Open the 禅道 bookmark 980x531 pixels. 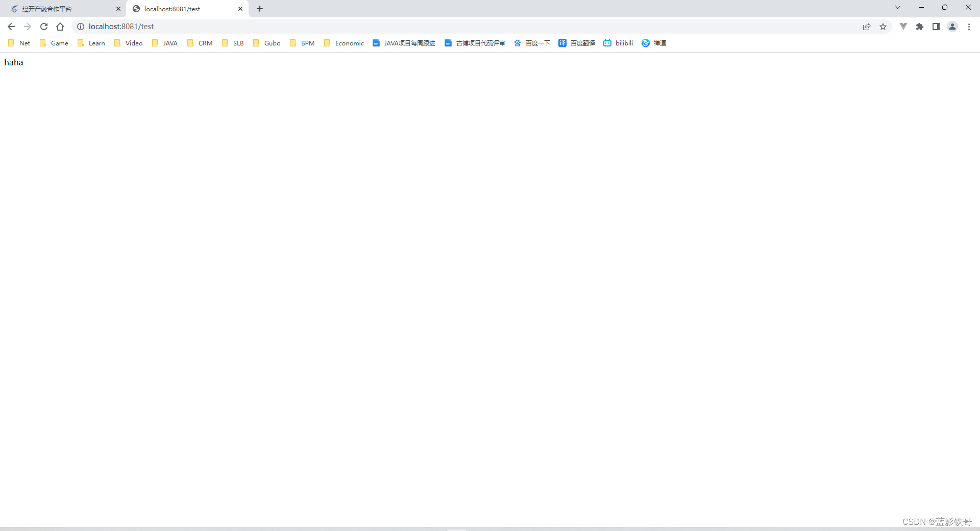[x=654, y=43]
